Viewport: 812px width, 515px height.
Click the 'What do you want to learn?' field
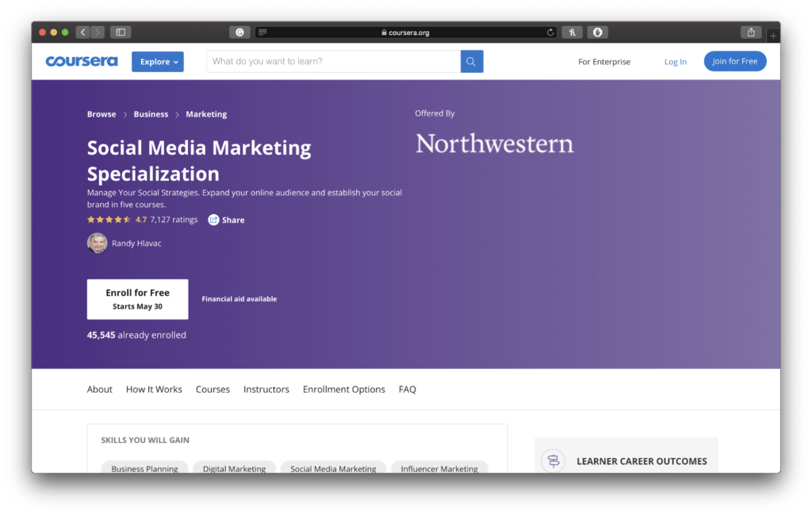(334, 61)
